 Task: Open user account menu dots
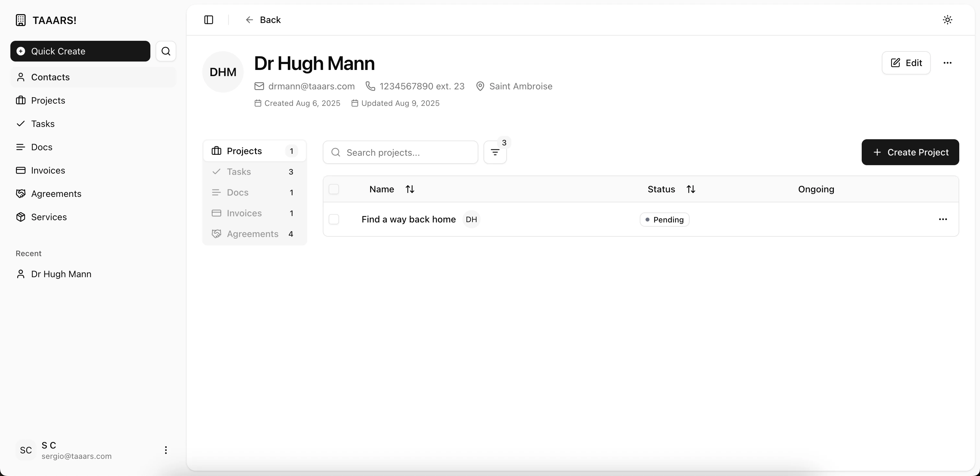(166, 450)
